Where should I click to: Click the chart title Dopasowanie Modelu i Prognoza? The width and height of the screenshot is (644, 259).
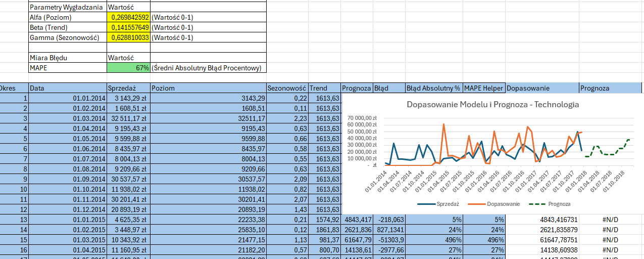pos(493,105)
